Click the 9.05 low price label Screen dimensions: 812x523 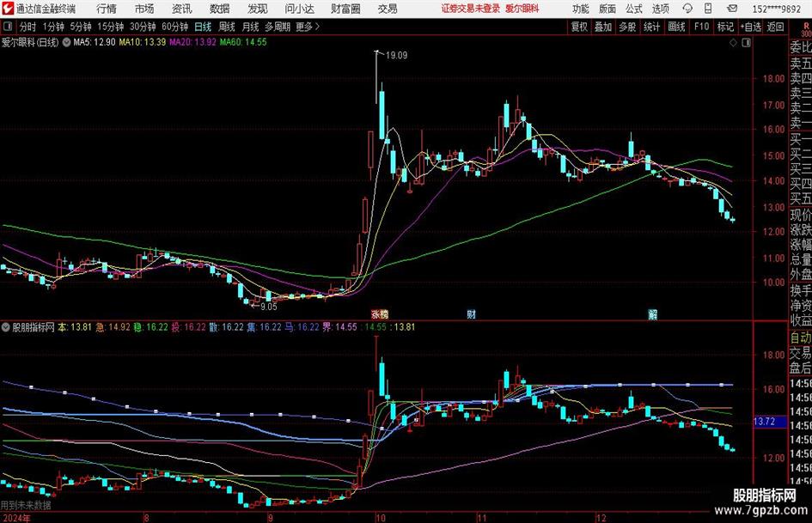tap(269, 307)
